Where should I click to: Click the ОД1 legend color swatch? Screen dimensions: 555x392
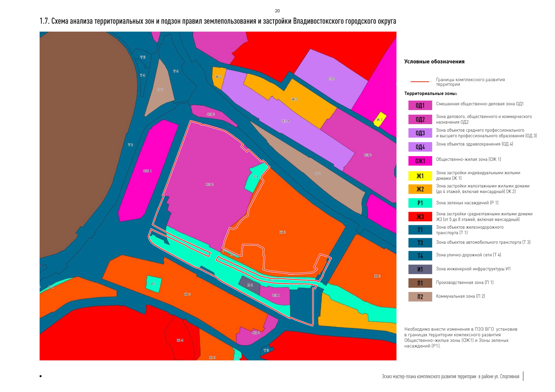(420, 105)
